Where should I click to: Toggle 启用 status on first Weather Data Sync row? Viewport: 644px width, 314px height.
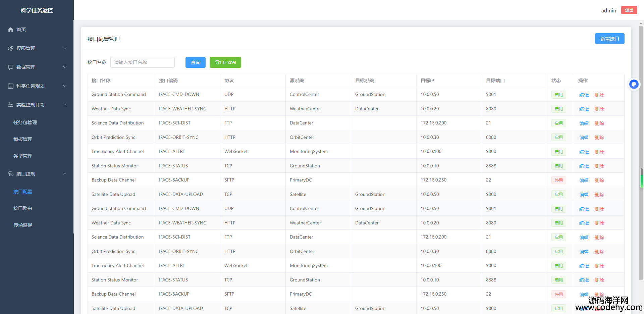point(558,109)
